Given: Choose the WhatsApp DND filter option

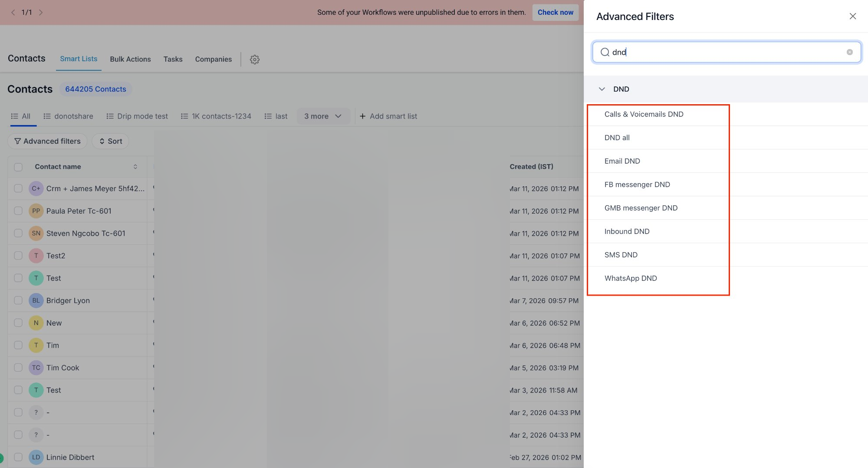Looking at the screenshot, I should pyautogui.click(x=631, y=278).
